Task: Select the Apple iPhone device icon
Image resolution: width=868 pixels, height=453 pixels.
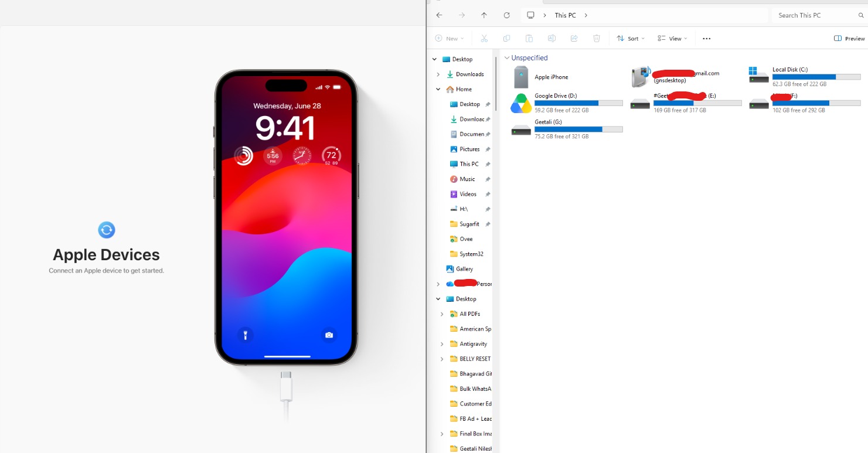Action: coord(520,77)
